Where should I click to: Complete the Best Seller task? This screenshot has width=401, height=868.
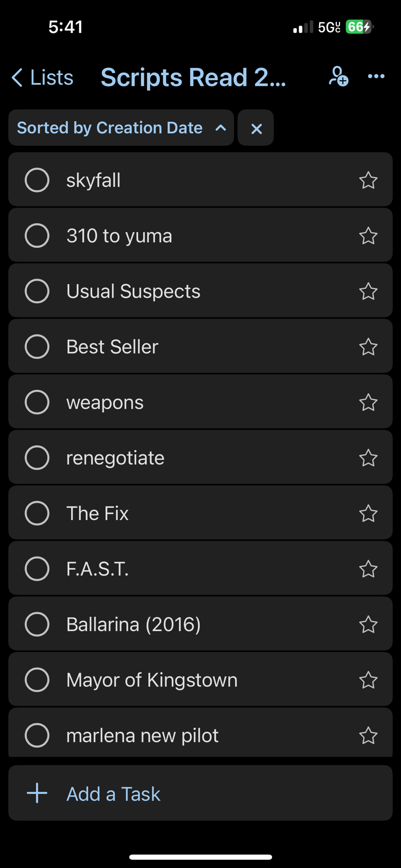[37, 347]
